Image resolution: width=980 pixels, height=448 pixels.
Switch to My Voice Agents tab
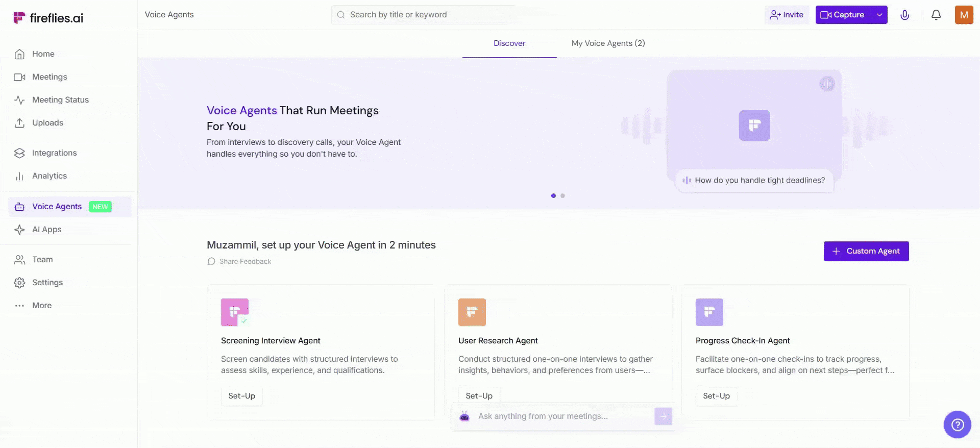(608, 43)
